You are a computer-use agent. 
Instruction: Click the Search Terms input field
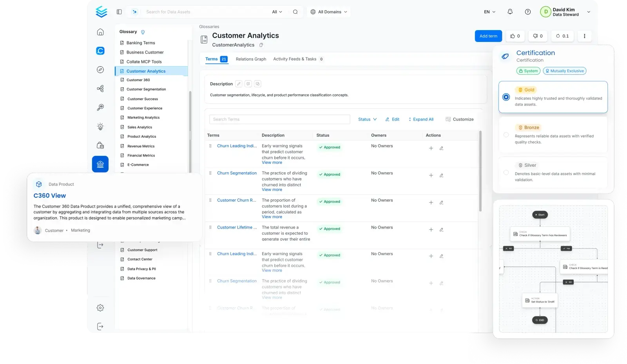(280, 119)
